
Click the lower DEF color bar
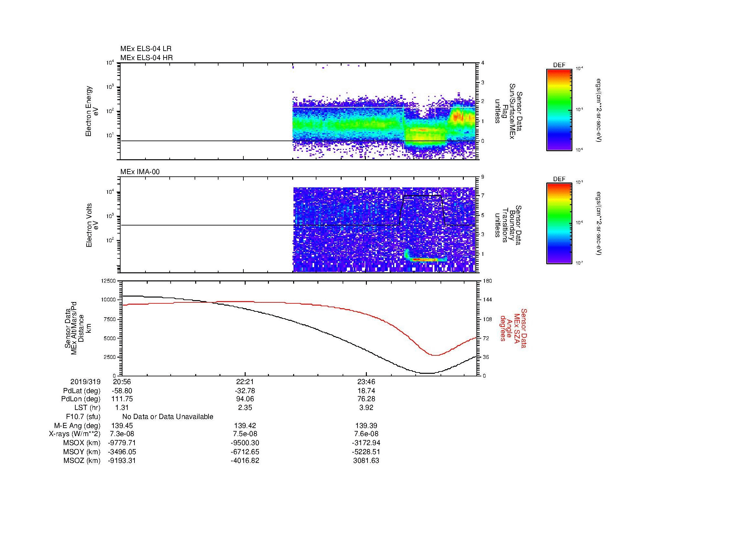[559, 224]
